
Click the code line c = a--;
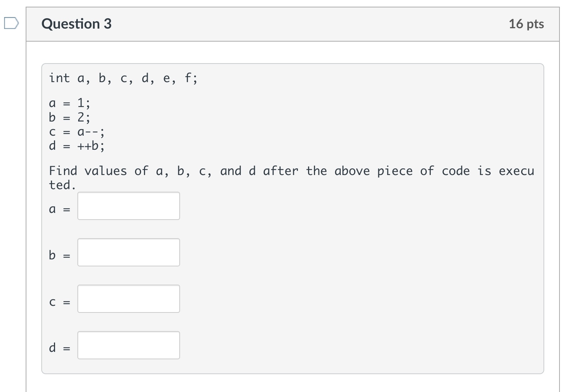click(x=77, y=132)
